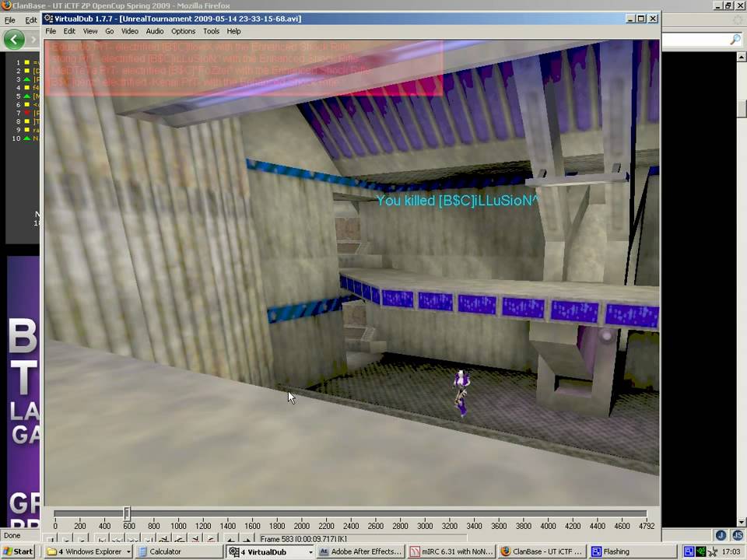The width and height of the screenshot is (747, 560).
Task: Switch to Adobe After Effects in taskbar
Action: click(x=361, y=551)
